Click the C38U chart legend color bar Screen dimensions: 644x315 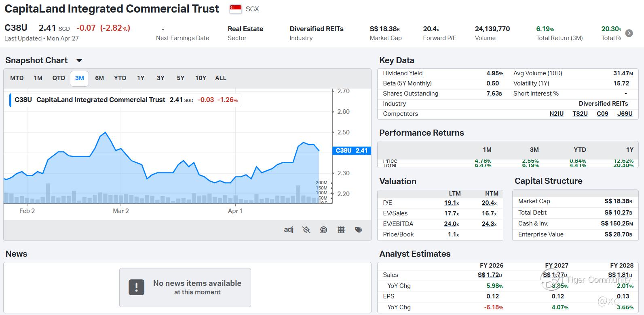(x=10, y=100)
